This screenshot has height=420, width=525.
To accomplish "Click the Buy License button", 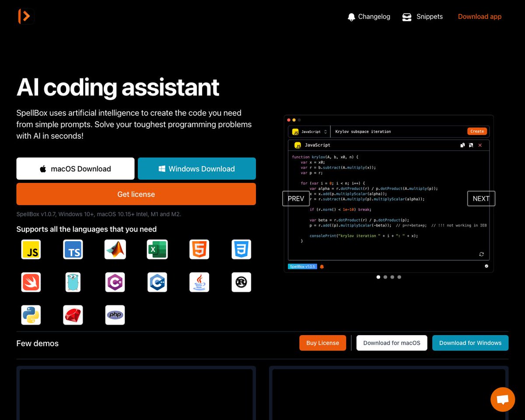I will pos(322,343).
